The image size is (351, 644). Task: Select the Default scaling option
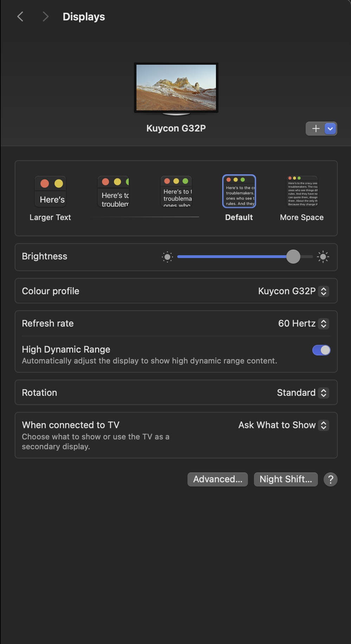239,191
